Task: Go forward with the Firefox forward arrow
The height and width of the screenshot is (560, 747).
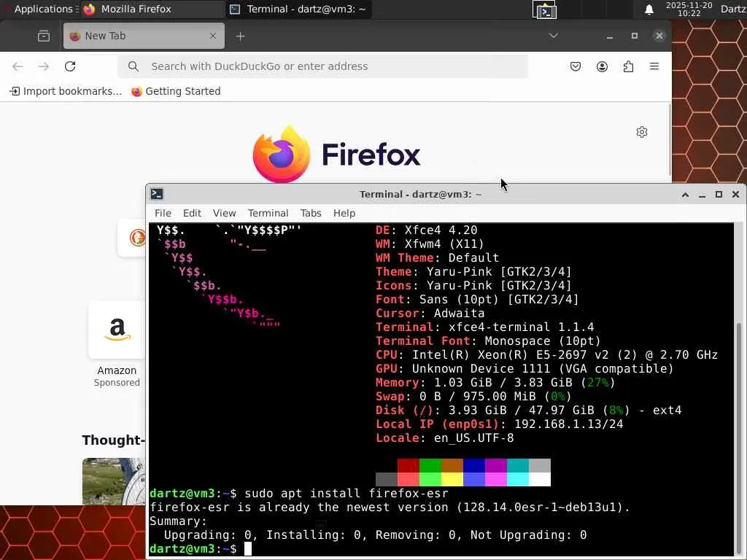Action: pyautogui.click(x=44, y=66)
